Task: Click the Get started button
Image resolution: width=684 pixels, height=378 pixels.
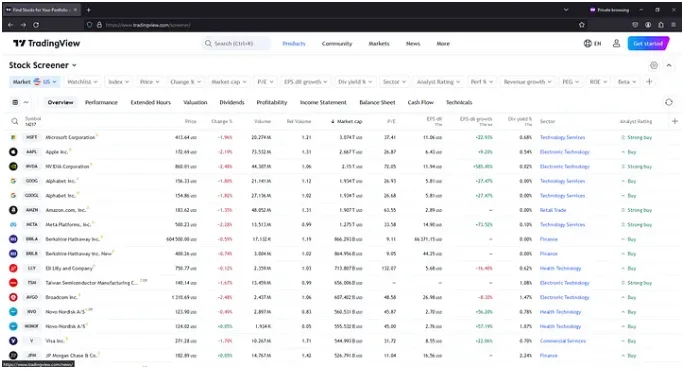Action: point(648,43)
